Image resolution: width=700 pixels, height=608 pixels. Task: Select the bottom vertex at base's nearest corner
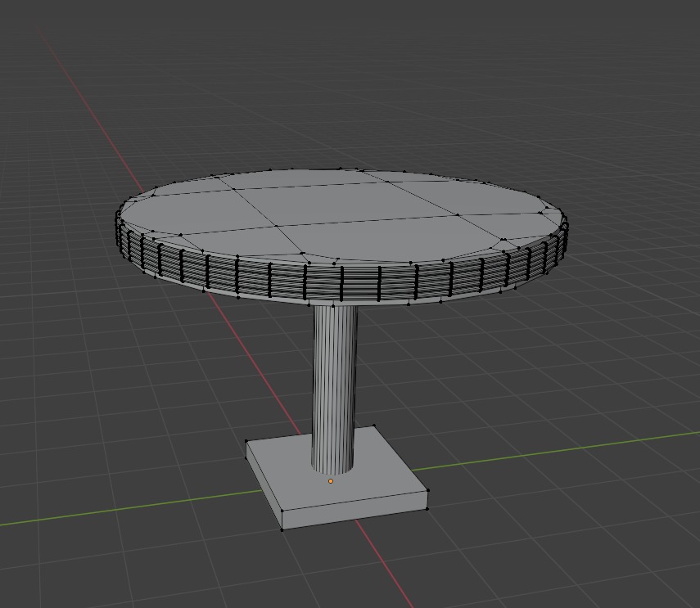tap(282, 530)
